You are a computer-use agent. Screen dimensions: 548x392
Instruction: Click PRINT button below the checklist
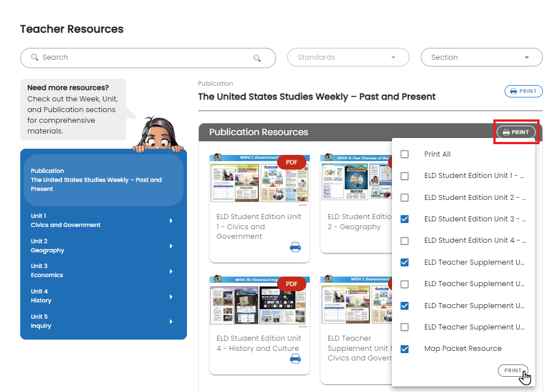[x=513, y=371]
